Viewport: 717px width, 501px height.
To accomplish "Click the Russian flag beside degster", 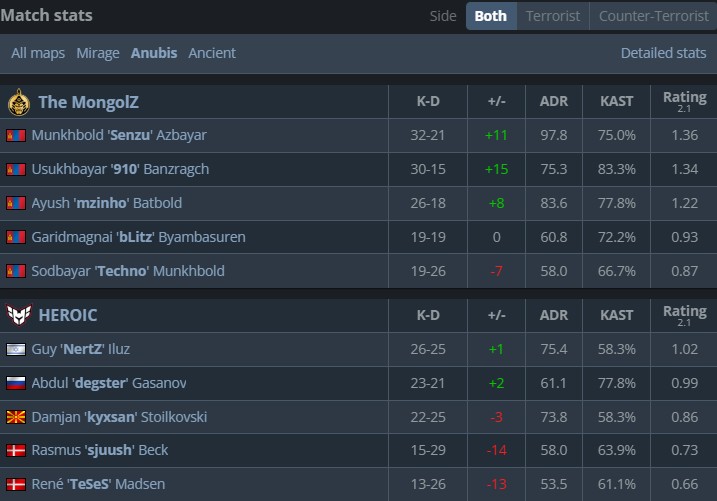I will [15, 383].
